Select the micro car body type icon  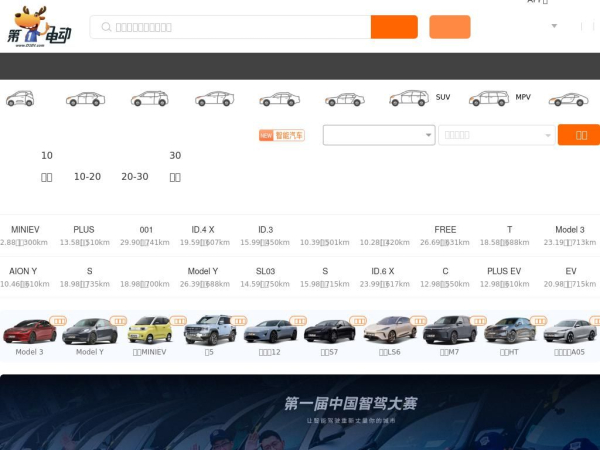click(x=20, y=98)
